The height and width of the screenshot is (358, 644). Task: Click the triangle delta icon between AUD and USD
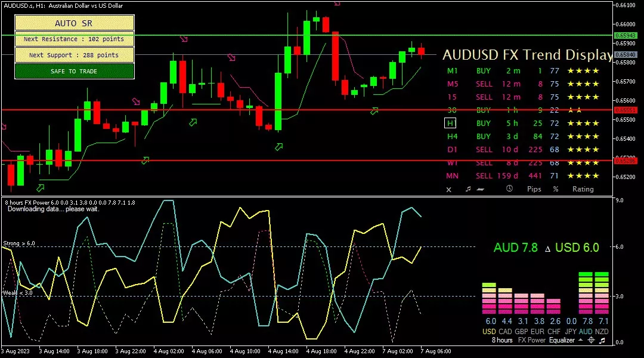547,249
